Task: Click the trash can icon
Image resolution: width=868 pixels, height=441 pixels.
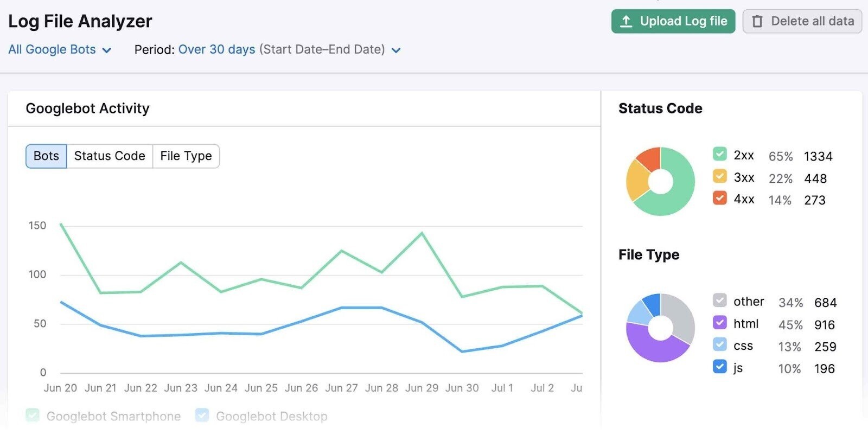Action: pos(757,22)
